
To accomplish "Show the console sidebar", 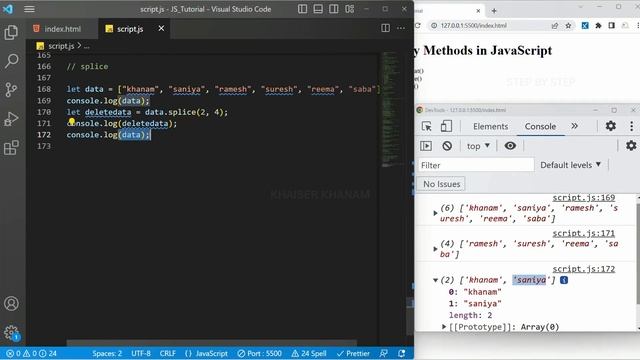I will [426, 146].
